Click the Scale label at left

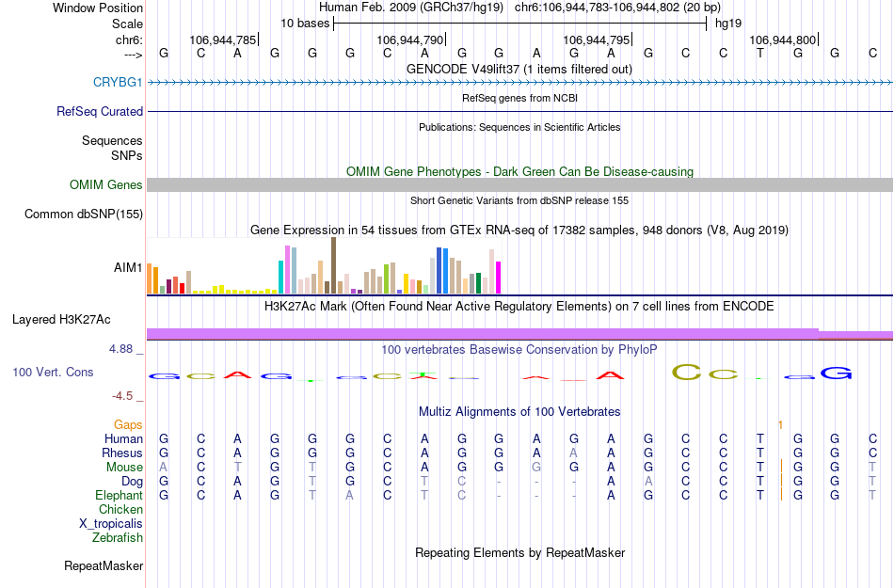click(127, 24)
